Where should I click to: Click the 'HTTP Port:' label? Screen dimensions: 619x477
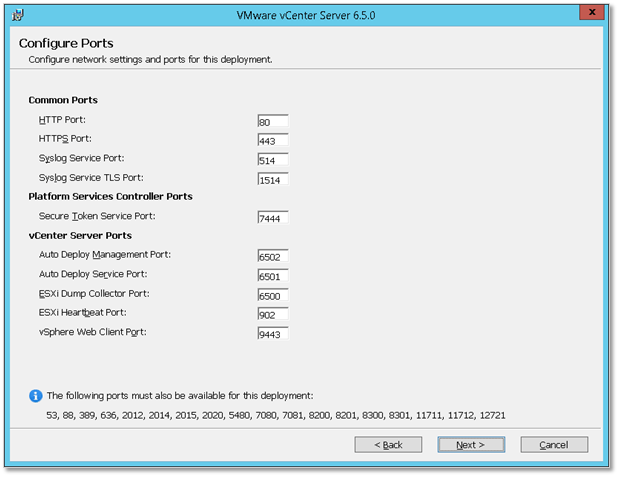(x=62, y=120)
